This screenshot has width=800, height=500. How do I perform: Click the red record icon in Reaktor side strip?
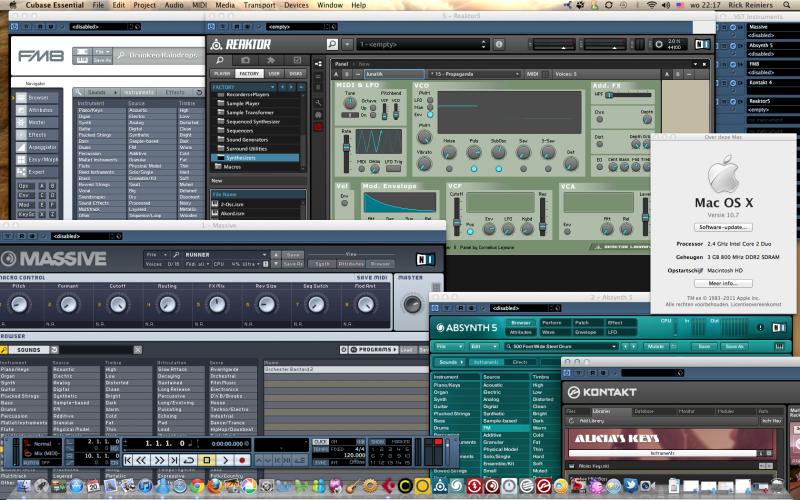318,127
